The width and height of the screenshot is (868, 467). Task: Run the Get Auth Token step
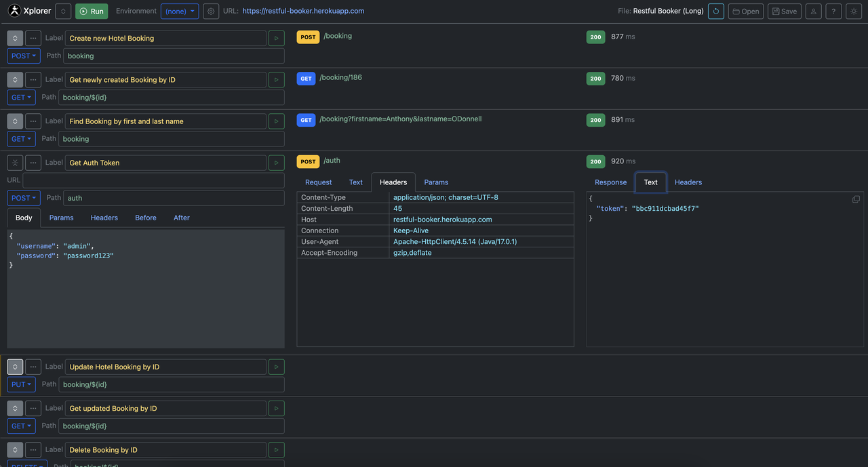click(x=276, y=163)
